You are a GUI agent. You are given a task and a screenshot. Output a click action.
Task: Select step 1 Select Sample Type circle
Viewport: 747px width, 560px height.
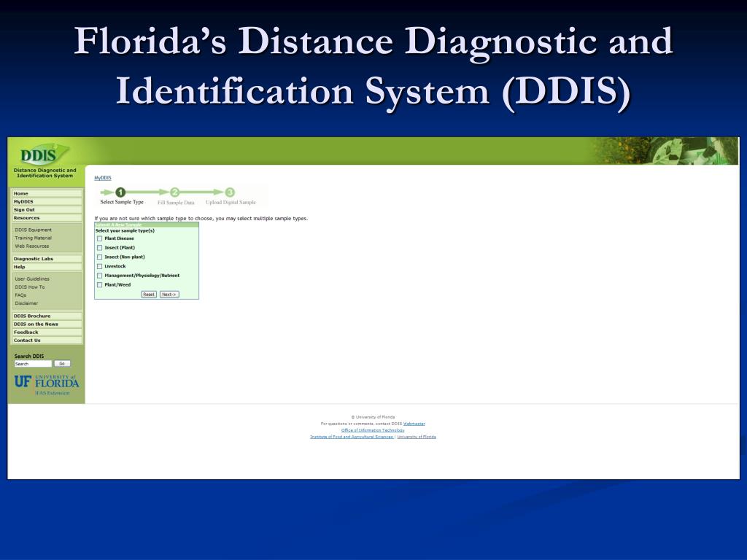pyautogui.click(x=120, y=192)
